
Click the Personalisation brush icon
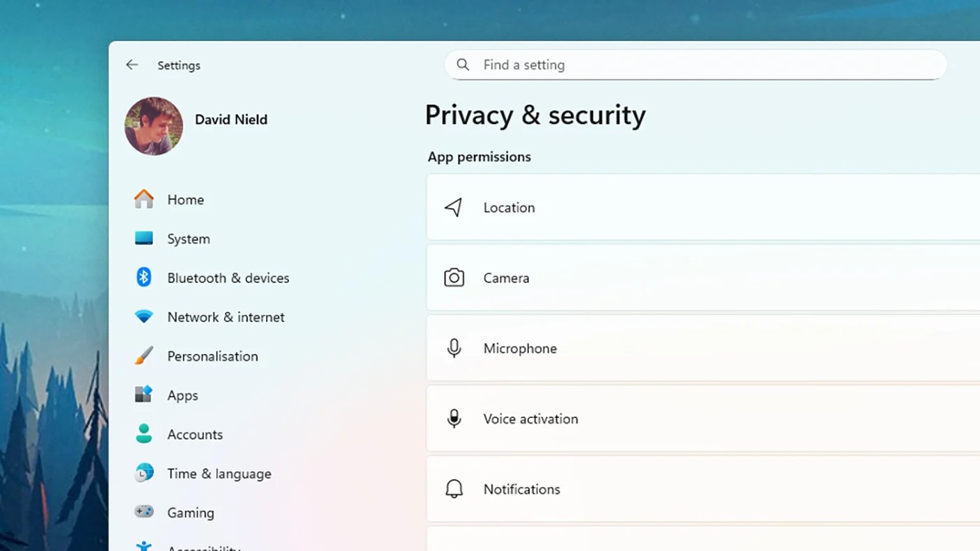click(143, 356)
